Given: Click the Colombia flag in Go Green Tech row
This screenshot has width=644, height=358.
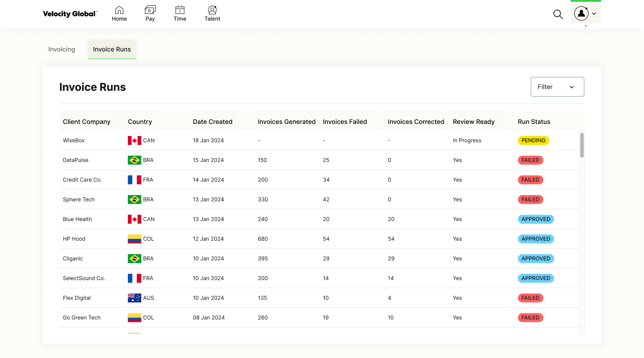Looking at the screenshot, I should click(x=135, y=318).
